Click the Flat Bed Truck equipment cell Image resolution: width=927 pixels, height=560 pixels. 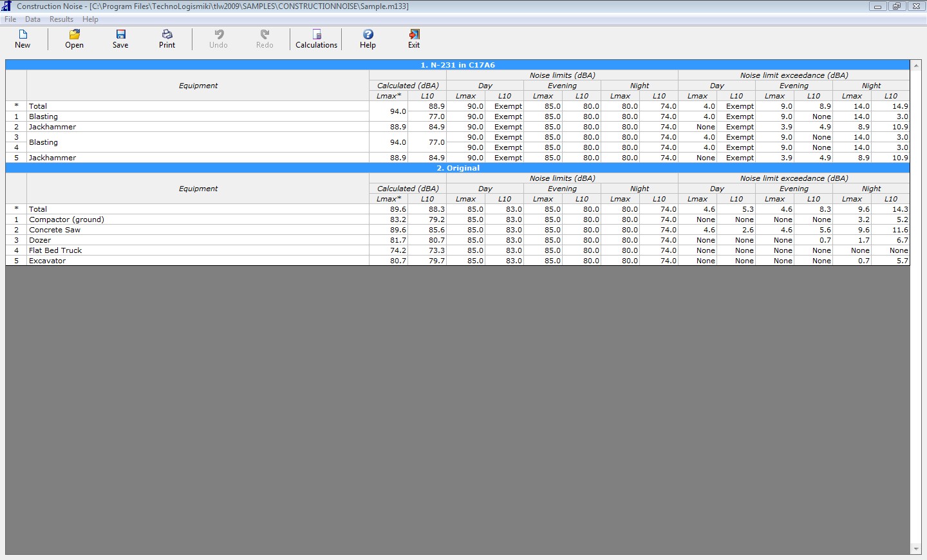55,250
